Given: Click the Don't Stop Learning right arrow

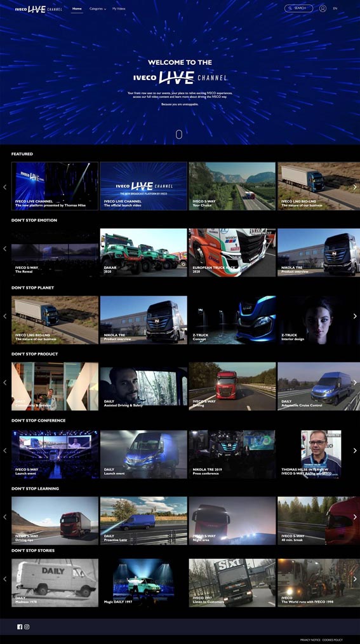Looking at the screenshot, I should tap(355, 517).
